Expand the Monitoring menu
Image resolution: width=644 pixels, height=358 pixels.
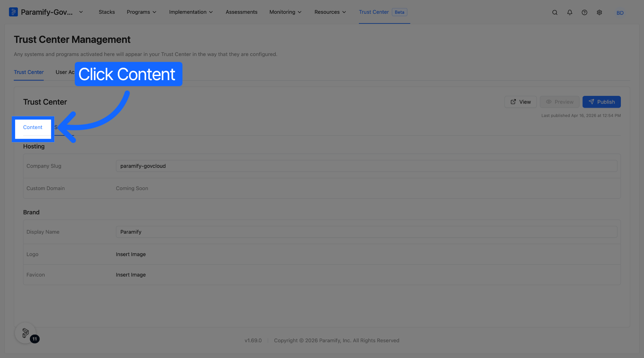pyautogui.click(x=285, y=12)
